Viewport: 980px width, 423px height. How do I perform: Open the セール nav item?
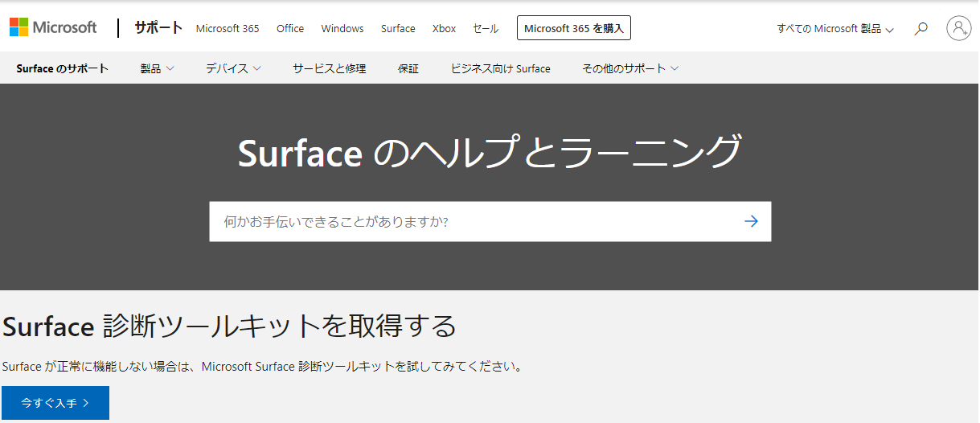486,28
